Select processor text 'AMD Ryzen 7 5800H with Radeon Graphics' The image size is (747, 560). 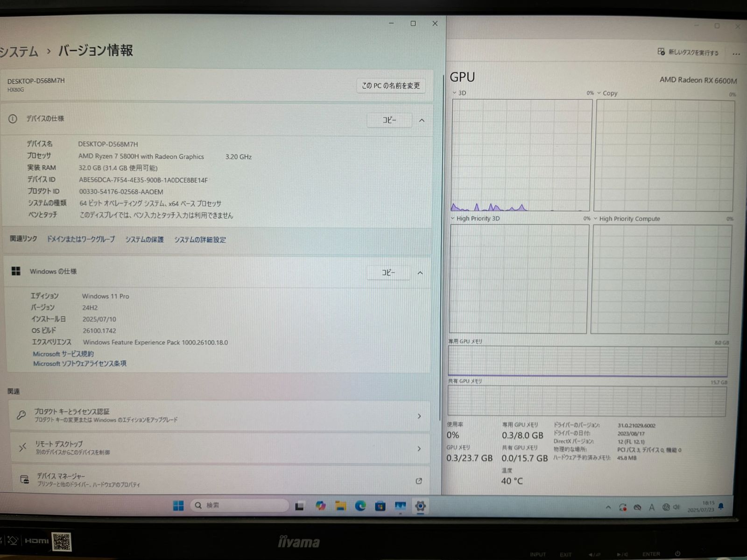(141, 156)
